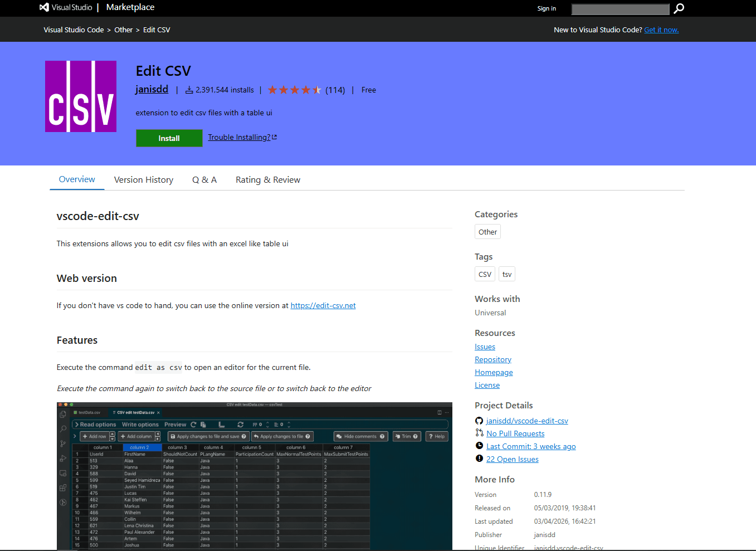Open the star rating reviews
The height and width of the screenshot is (551, 756).
click(294, 90)
